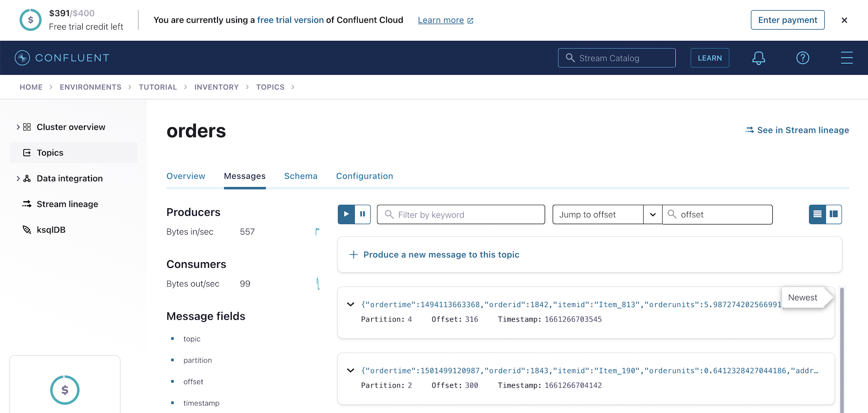Image resolution: width=868 pixels, height=413 pixels.
Task: Open the help menu
Action: 802,58
